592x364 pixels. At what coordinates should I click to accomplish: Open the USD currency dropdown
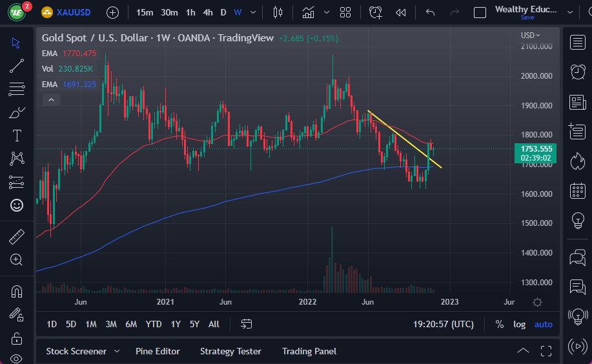tap(530, 35)
